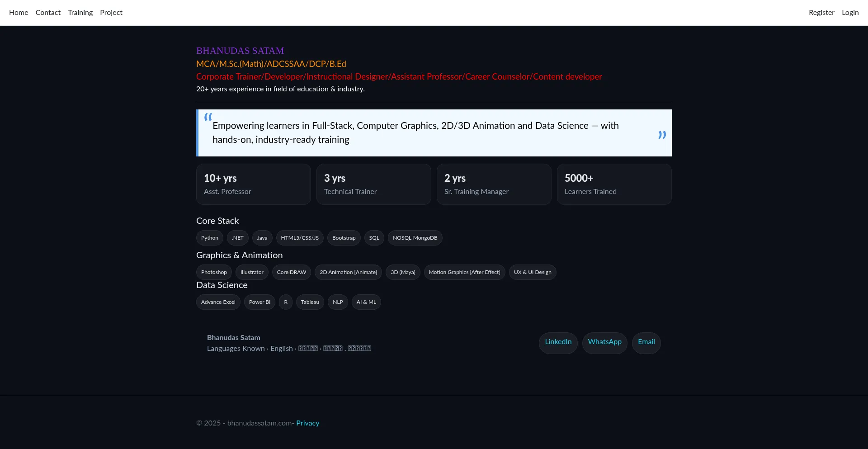Select the Power BI tag
This screenshot has width=868, height=449.
tap(259, 302)
